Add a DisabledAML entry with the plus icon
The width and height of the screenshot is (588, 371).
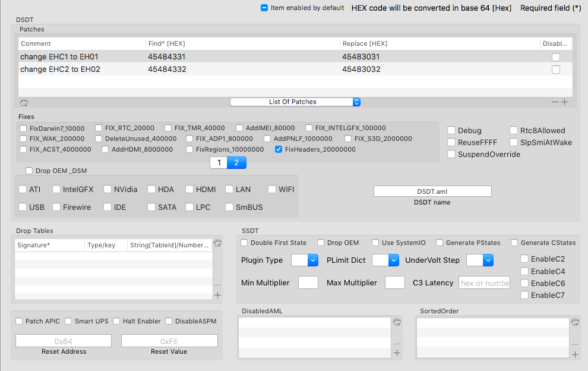(x=397, y=353)
